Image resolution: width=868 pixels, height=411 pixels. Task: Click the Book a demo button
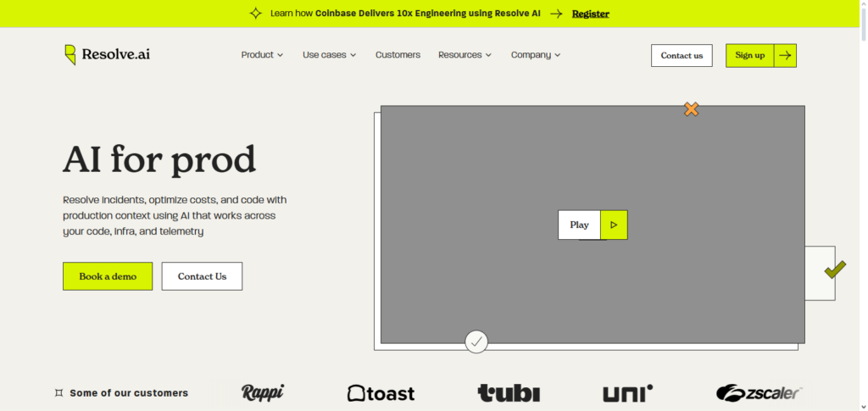[x=108, y=276]
